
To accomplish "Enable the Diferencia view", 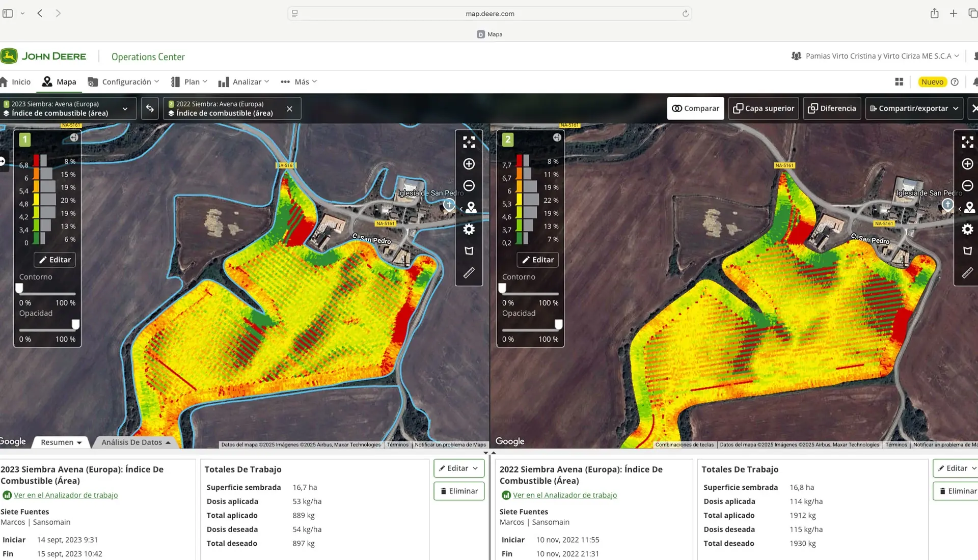I will click(x=832, y=108).
